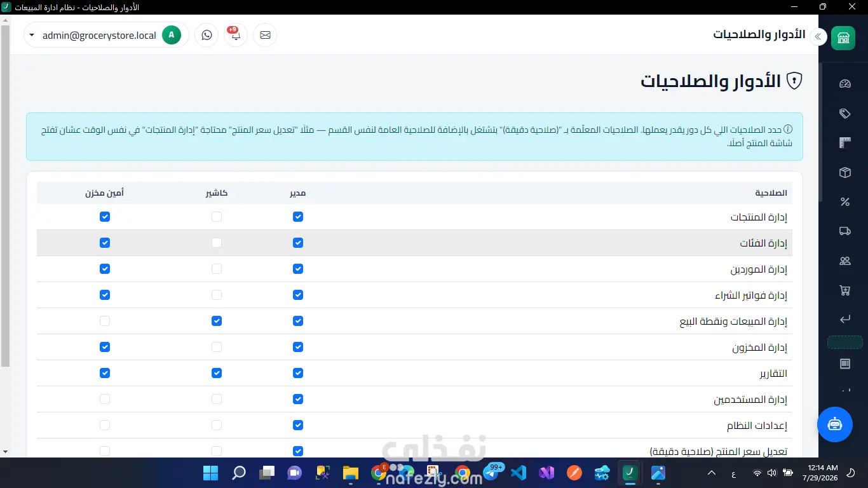Check كاشير for إدارة المنتجات
The height and width of the screenshot is (488, 868).
coord(217,217)
